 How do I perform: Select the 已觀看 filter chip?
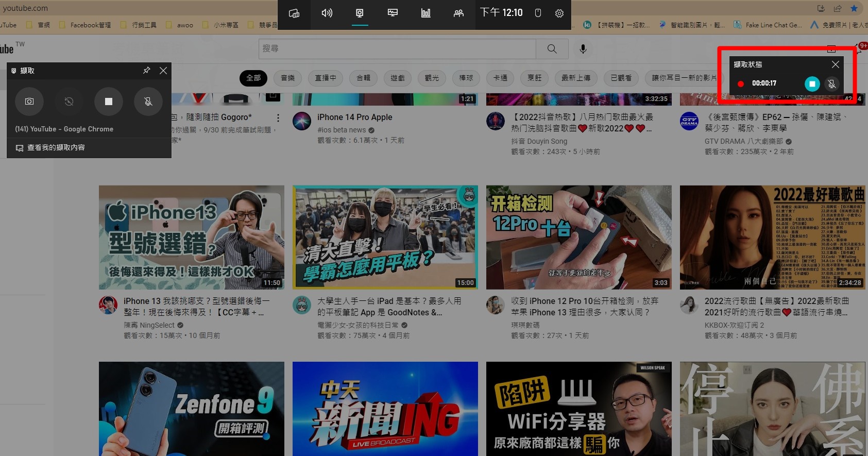(621, 78)
